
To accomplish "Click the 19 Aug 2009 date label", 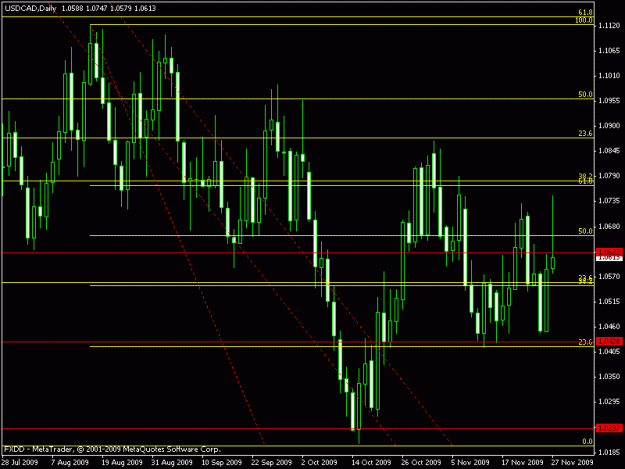I will pos(122,462).
